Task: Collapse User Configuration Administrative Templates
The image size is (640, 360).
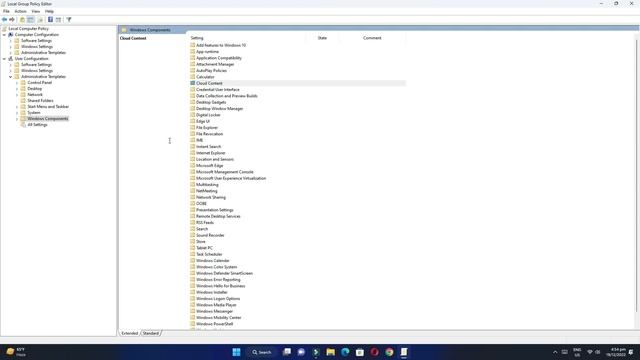Action: click(11, 77)
